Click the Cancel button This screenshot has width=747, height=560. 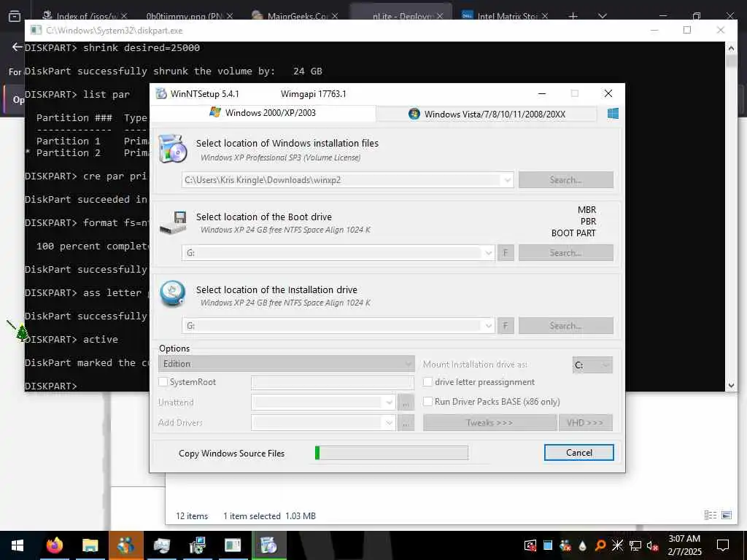click(x=578, y=452)
